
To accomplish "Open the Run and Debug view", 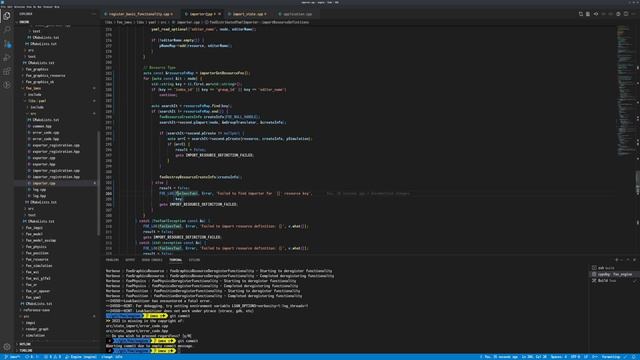I will (x=7, y=58).
